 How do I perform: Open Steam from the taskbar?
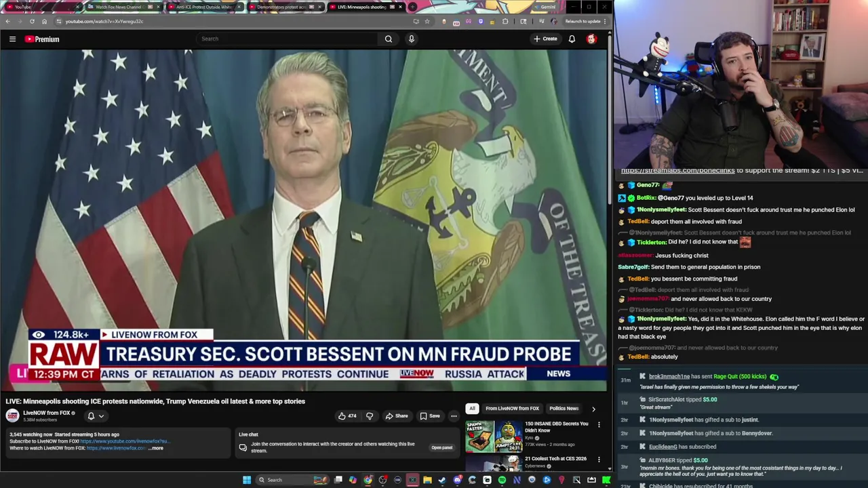442,480
